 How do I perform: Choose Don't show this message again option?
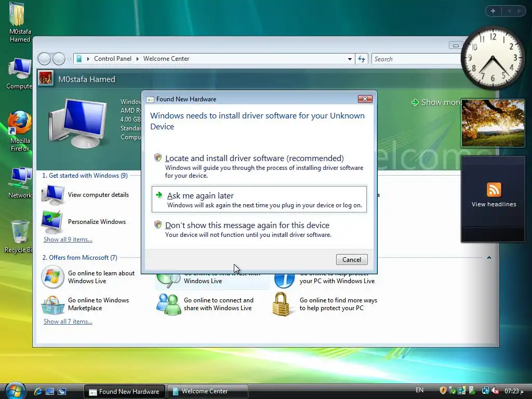click(259, 229)
